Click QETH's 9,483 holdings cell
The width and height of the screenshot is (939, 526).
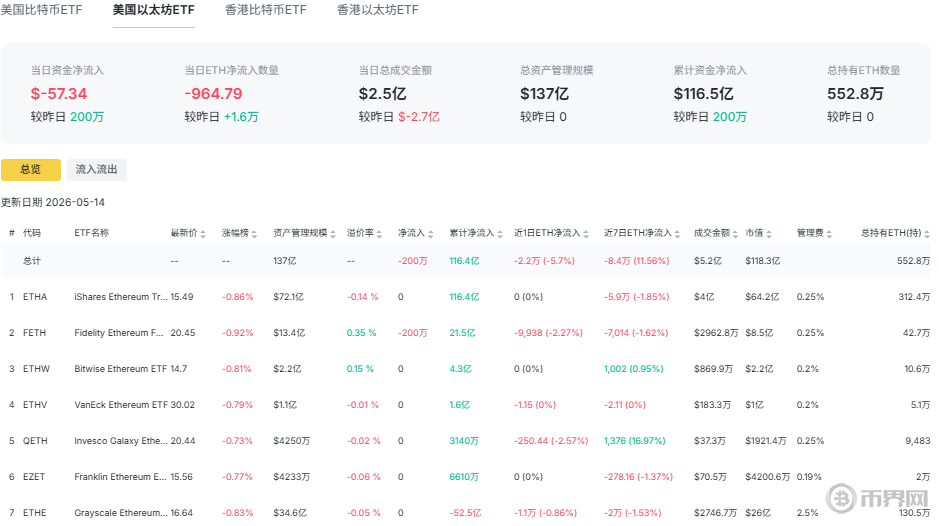point(917,440)
